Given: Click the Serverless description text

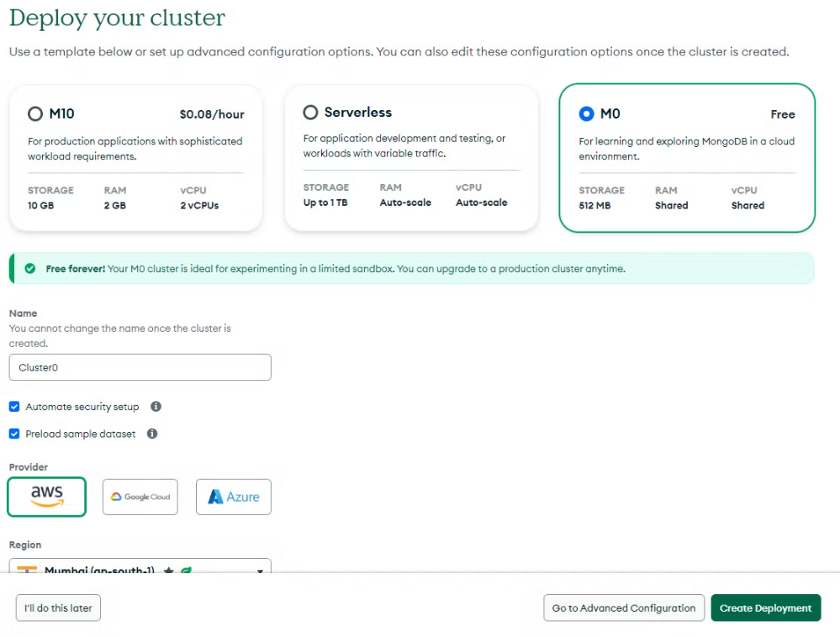Looking at the screenshot, I should point(404,145).
